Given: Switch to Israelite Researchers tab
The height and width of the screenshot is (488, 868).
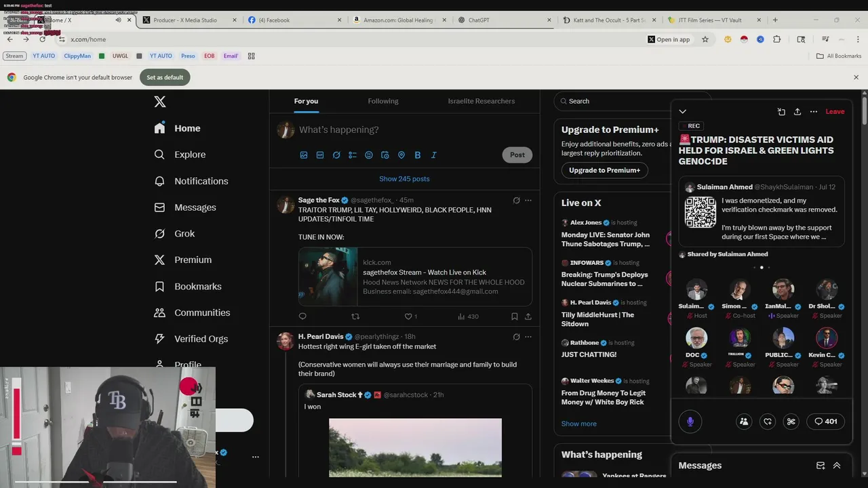Looking at the screenshot, I should click(481, 101).
